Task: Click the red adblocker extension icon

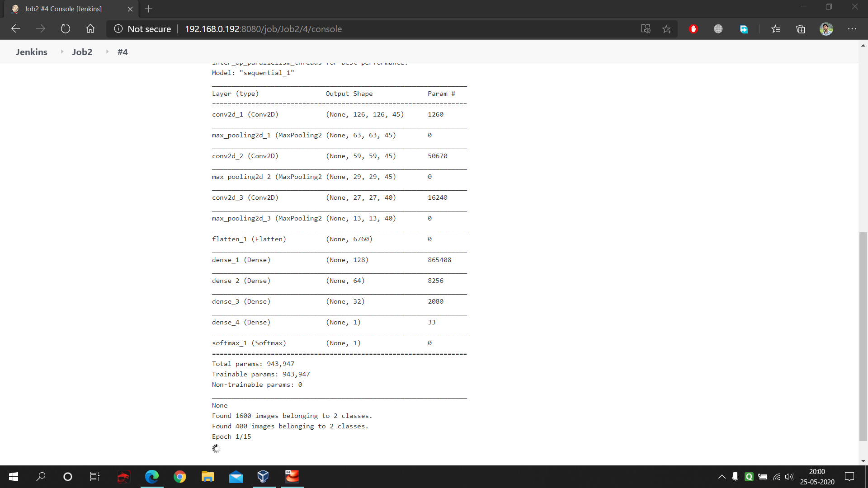Action: [693, 29]
